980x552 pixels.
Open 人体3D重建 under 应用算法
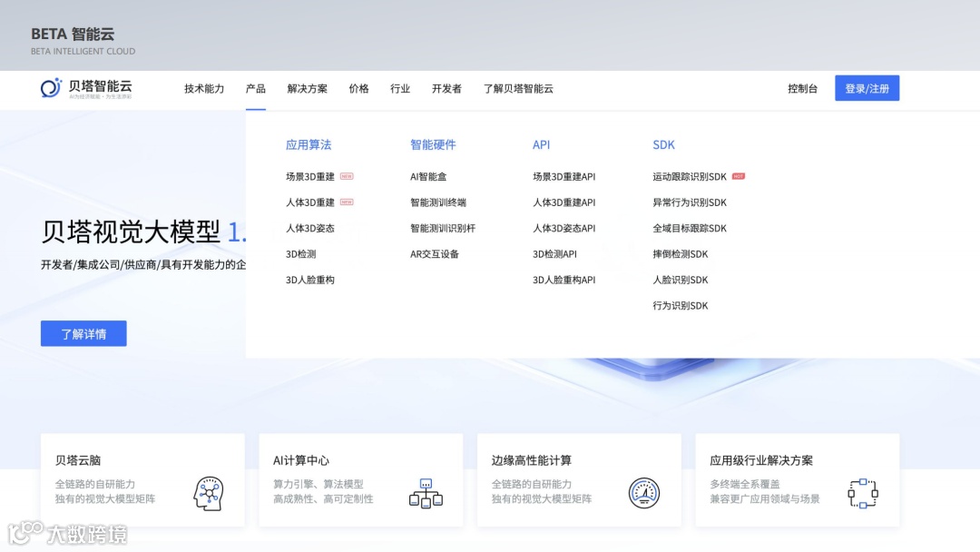(x=310, y=202)
